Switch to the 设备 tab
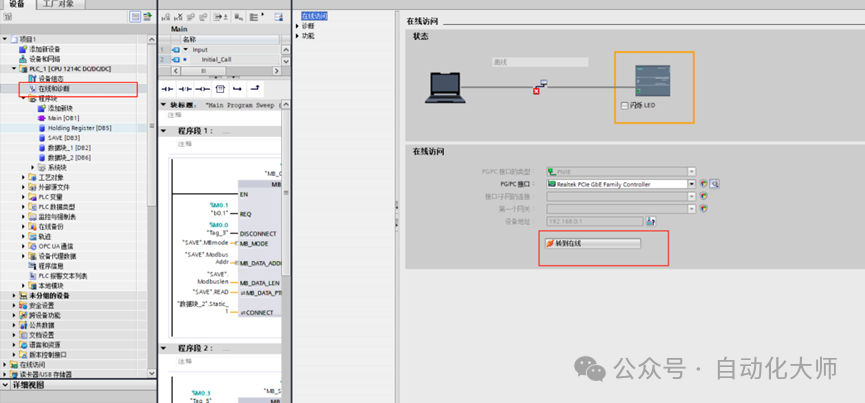The image size is (865, 403). [17, 4]
